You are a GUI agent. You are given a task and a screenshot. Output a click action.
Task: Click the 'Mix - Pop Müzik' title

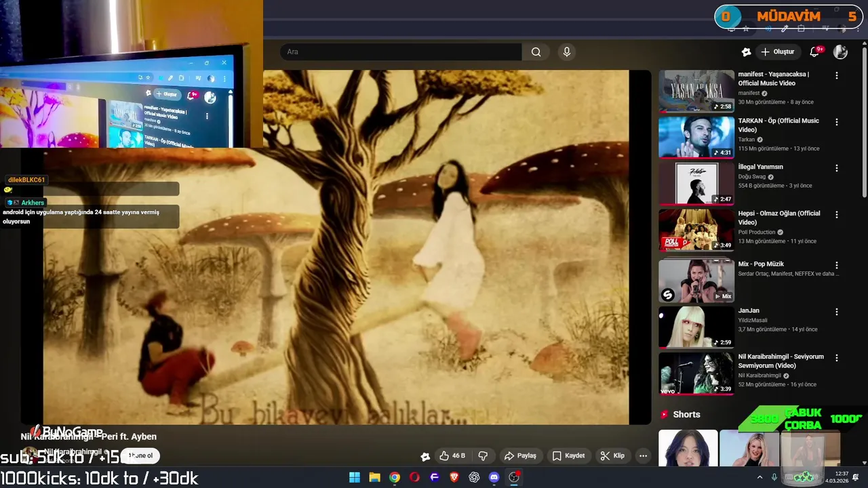click(x=761, y=264)
